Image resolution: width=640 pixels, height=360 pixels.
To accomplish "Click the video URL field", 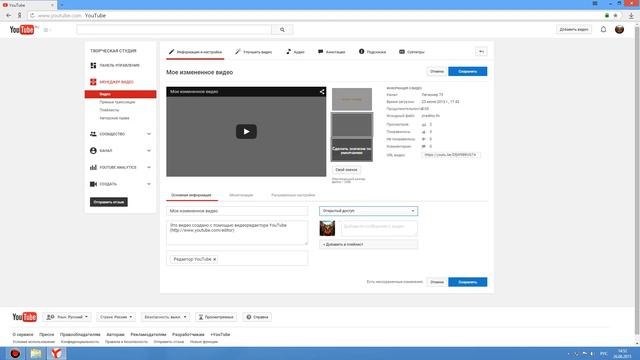I will tap(451, 155).
